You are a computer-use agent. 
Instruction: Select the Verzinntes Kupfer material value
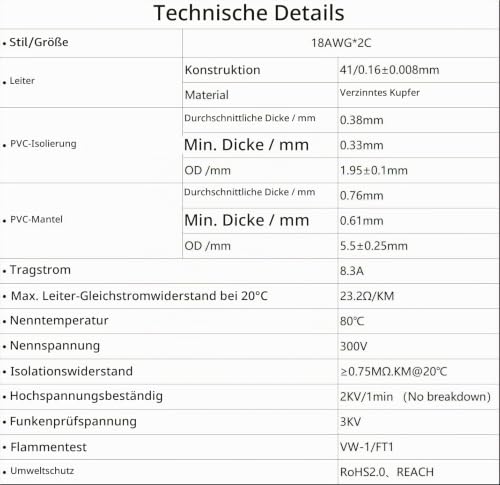click(x=380, y=93)
